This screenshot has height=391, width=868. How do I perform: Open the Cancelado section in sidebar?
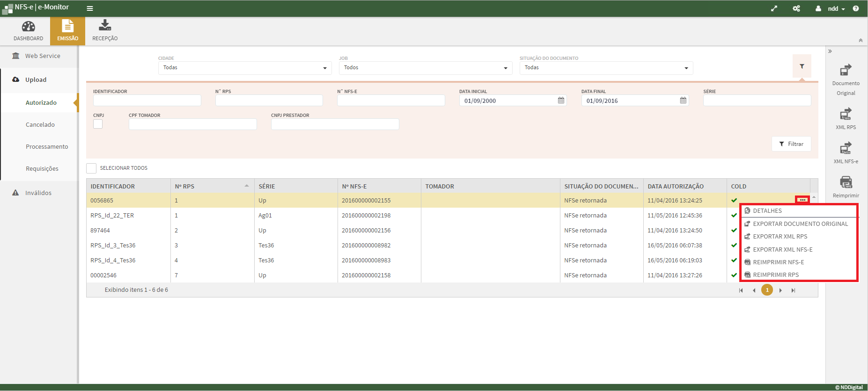(40, 125)
